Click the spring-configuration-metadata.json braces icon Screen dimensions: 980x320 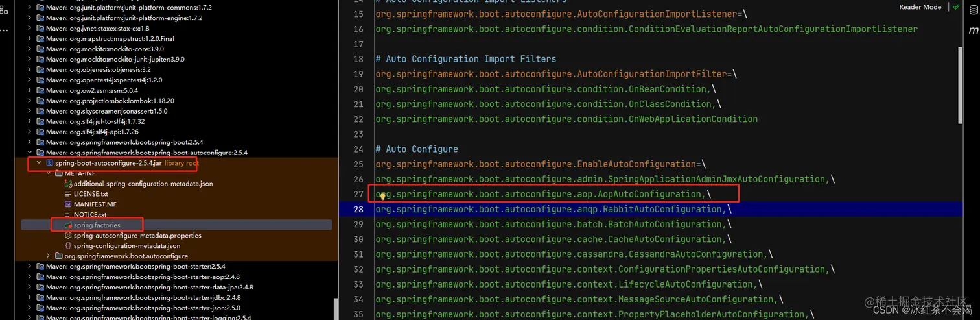[68, 245]
